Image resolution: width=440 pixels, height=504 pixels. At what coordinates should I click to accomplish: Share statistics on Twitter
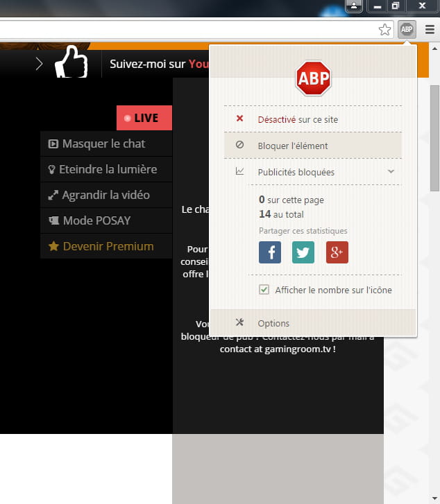pos(303,252)
